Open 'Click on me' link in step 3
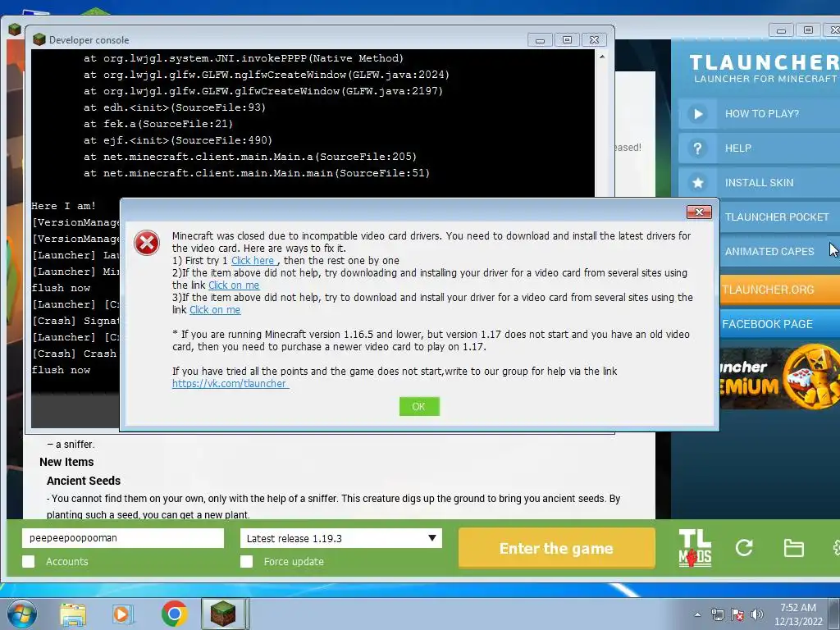840x630 pixels. point(215,309)
